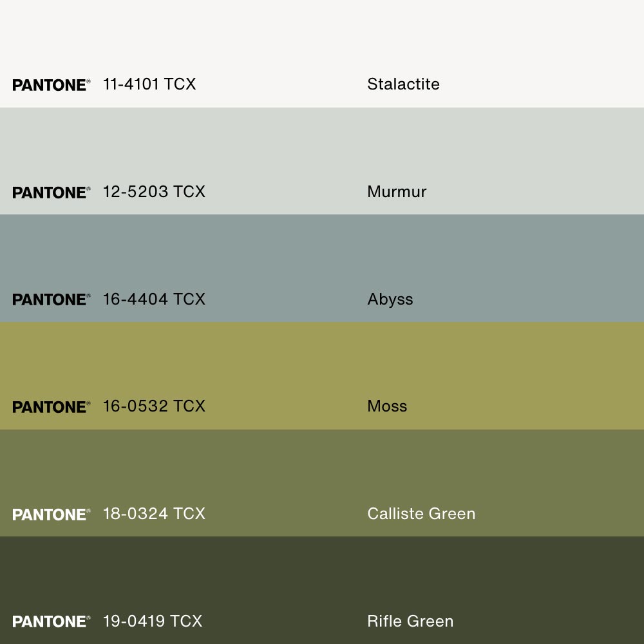The height and width of the screenshot is (644, 644).
Task: Select the 12-5203 TCX code text
Action: click(154, 192)
